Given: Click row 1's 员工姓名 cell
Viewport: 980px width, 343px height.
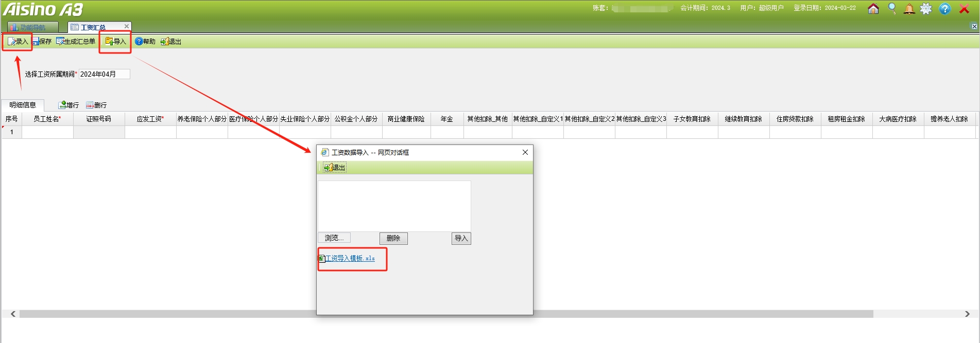Looking at the screenshot, I should tap(47, 132).
